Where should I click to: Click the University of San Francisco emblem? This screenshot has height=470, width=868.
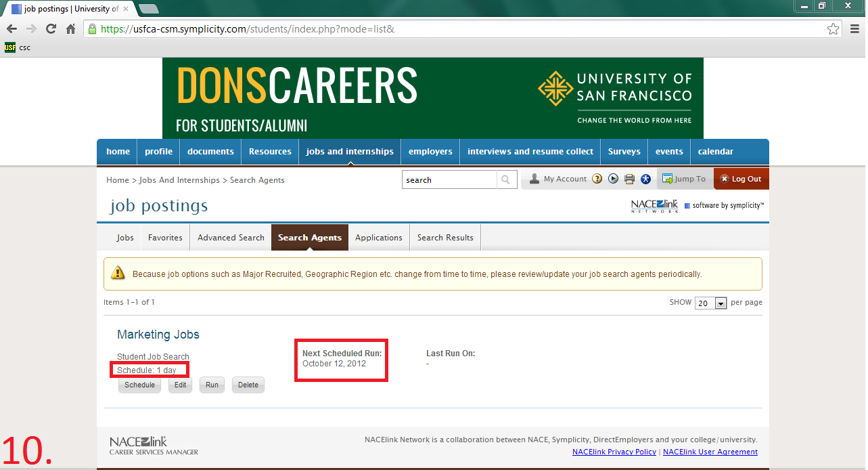(x=555, y=88)
